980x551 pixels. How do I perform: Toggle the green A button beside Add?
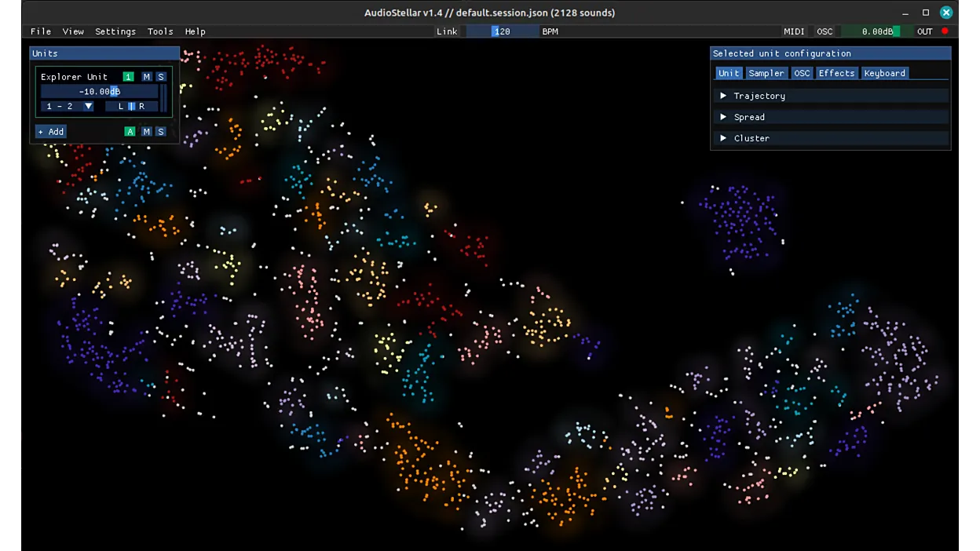[x=130, y=132]
